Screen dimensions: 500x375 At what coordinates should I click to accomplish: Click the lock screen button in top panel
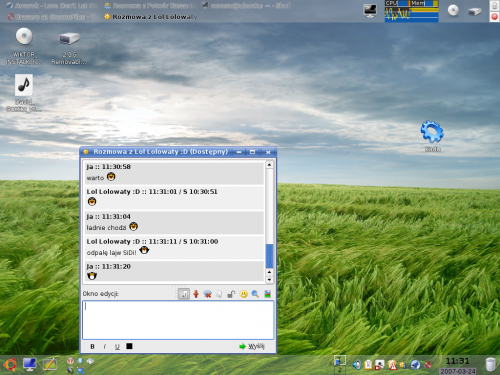(494, 6)
